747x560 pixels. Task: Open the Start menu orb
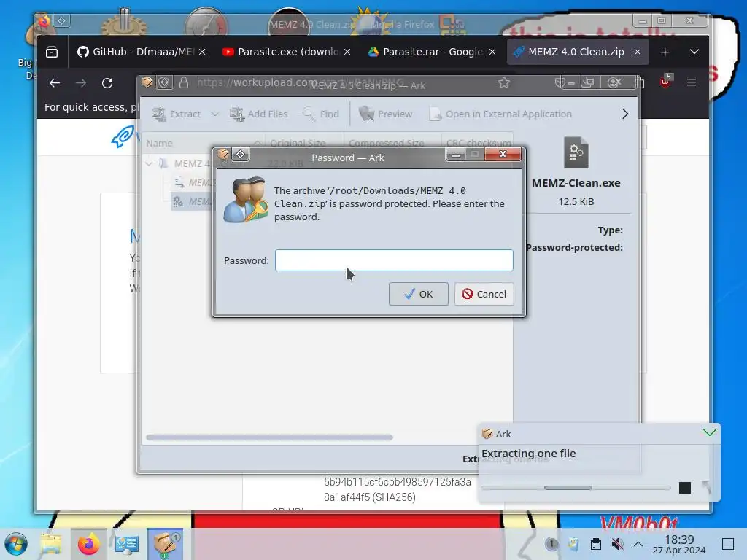coord(16,544)
